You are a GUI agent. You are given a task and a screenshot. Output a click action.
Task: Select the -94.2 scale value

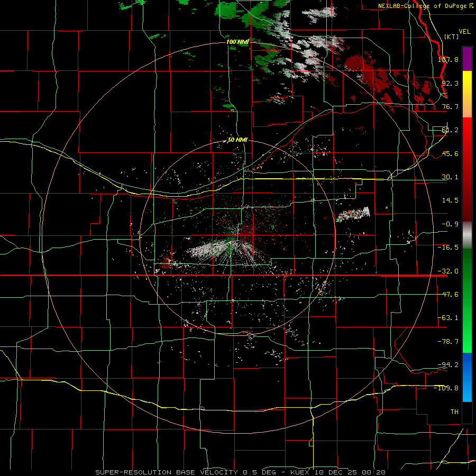[x=448, y=364]
